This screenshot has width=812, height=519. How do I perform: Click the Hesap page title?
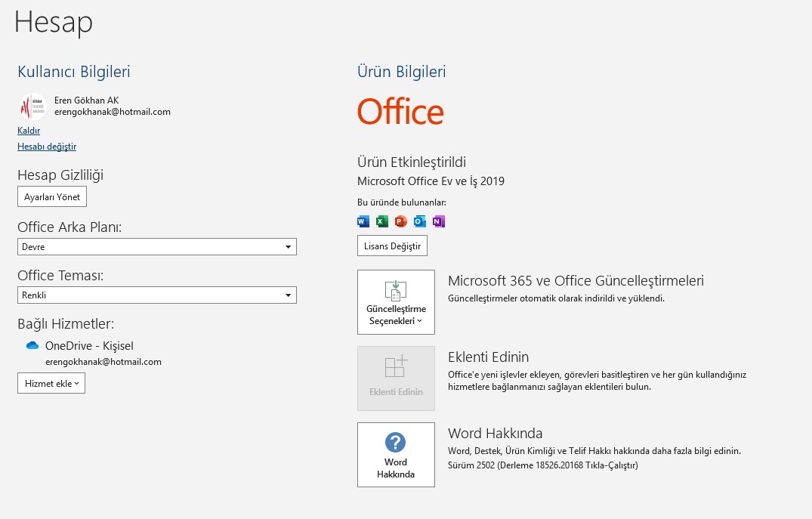54,23
